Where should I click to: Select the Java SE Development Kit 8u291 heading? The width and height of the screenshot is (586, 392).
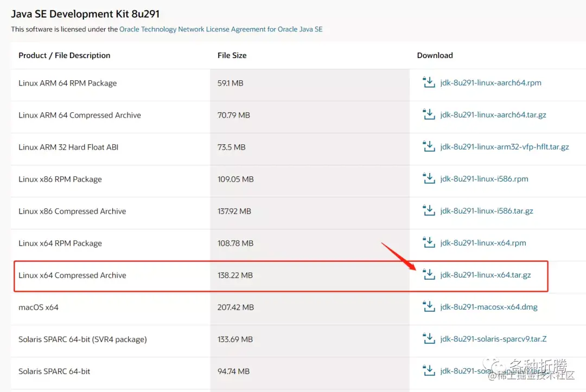(x=85, y=14)
